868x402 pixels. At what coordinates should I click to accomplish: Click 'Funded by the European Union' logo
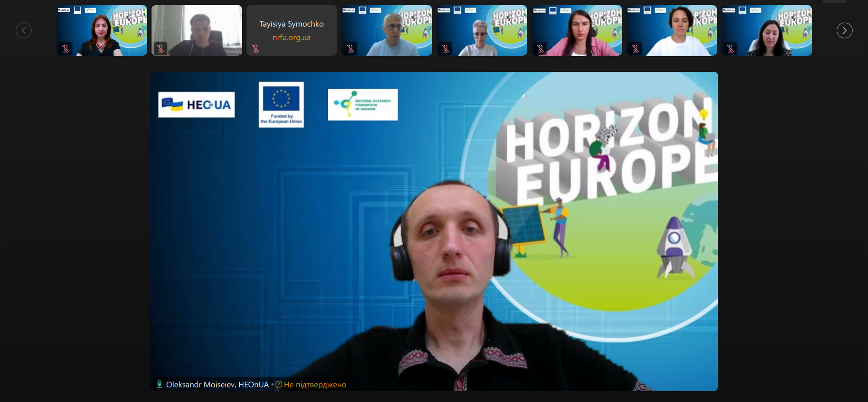tap(281, 104)
